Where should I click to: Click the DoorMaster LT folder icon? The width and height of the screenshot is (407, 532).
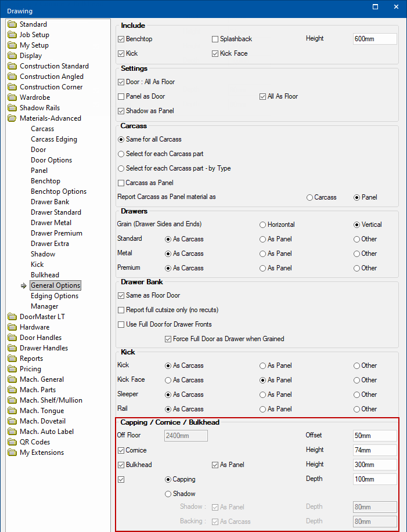12,317
